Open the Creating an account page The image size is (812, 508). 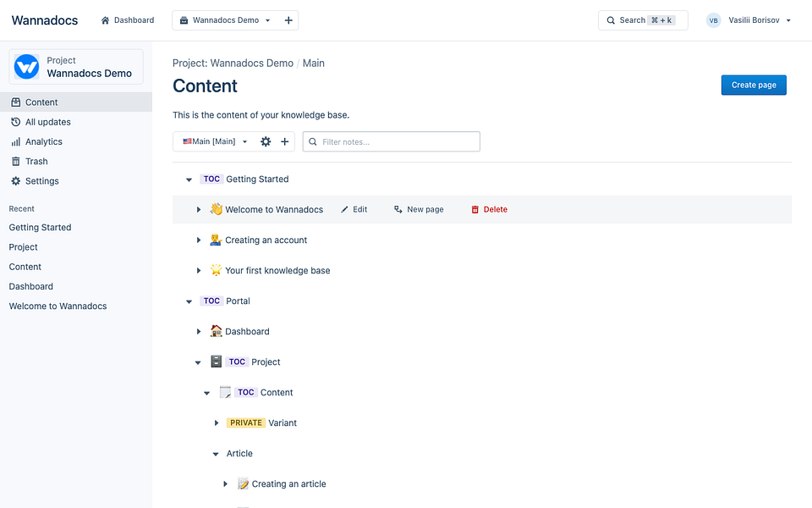(266, 240)
